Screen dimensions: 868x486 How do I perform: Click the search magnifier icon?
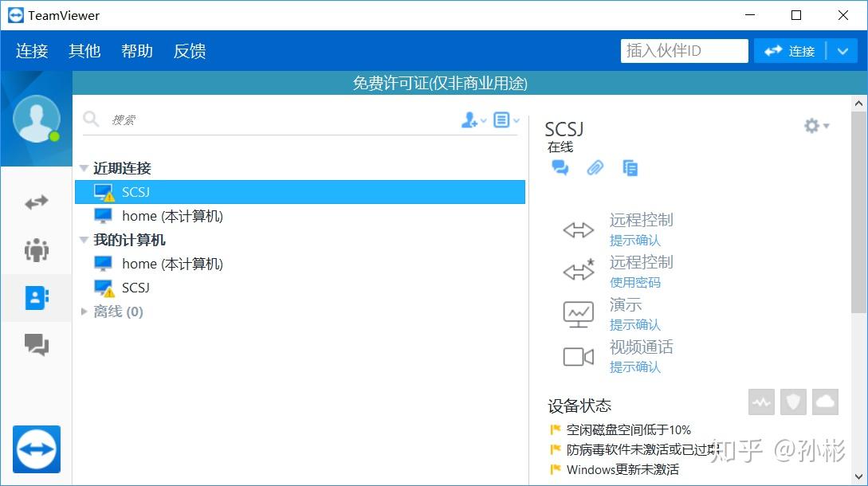(90, 119)
